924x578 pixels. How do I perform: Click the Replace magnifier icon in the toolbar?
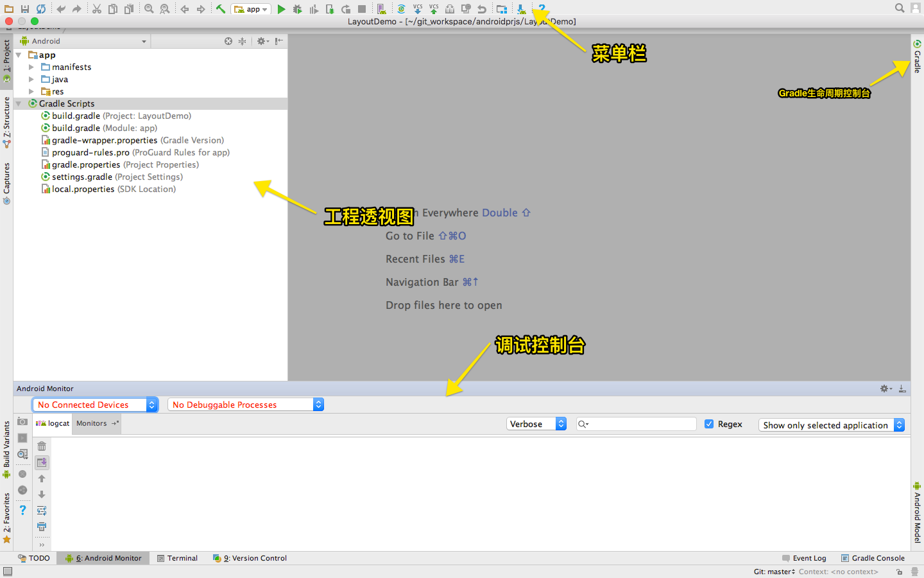165,9
